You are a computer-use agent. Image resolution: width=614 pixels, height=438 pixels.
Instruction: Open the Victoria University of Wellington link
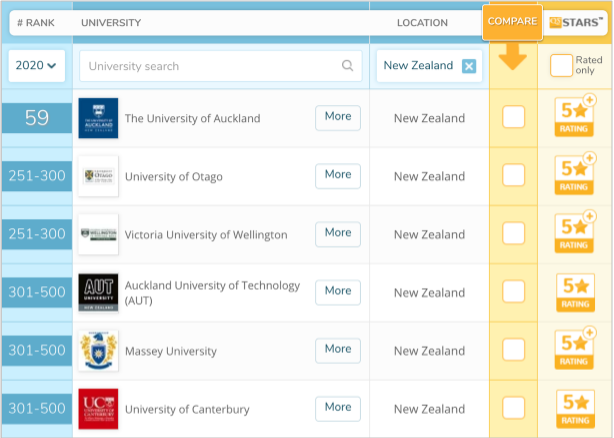coord(205,235)
